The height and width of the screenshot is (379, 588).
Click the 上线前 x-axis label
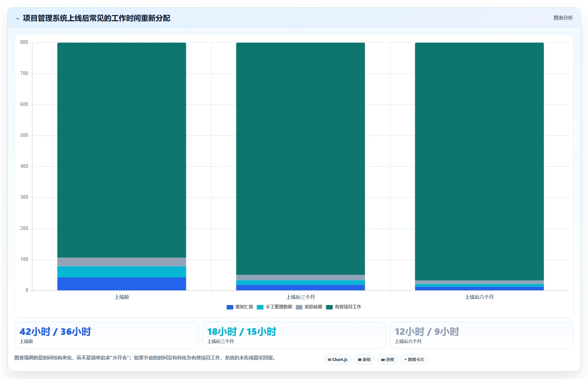pyautogui.click(x=122, y=297)
